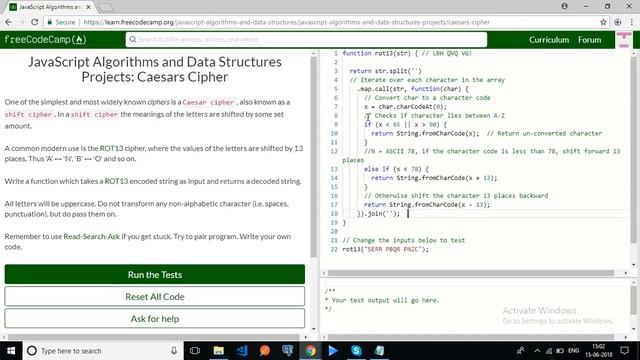Click the search magnifier icon
The height and width of the screenshot is (360, 640).
point(133,40)
